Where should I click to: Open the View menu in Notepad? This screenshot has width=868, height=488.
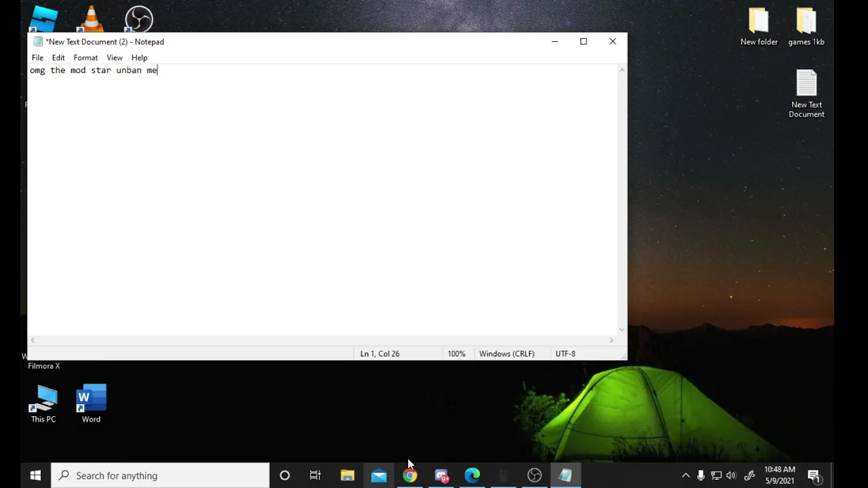[x=115, y=58]
